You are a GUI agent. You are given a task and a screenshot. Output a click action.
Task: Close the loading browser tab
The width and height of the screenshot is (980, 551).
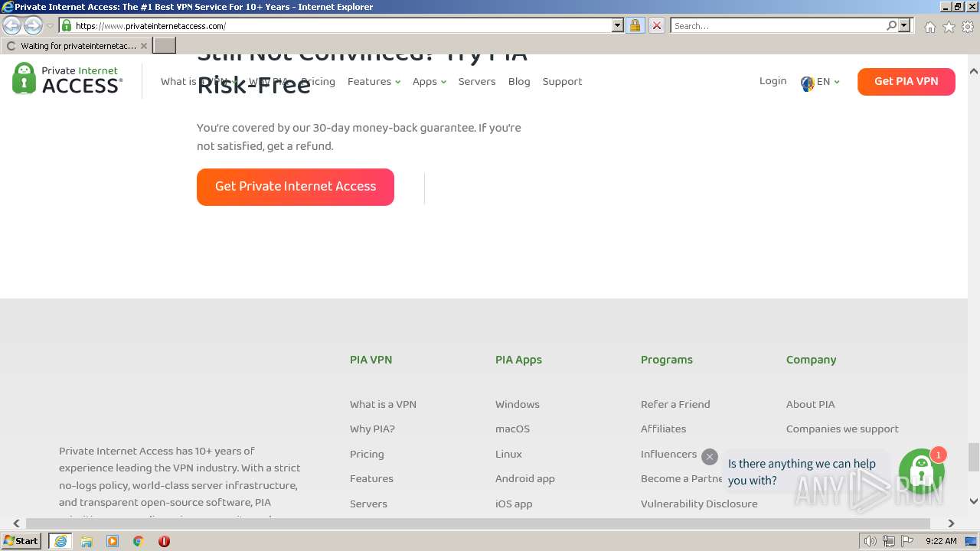tap(144, 46)
